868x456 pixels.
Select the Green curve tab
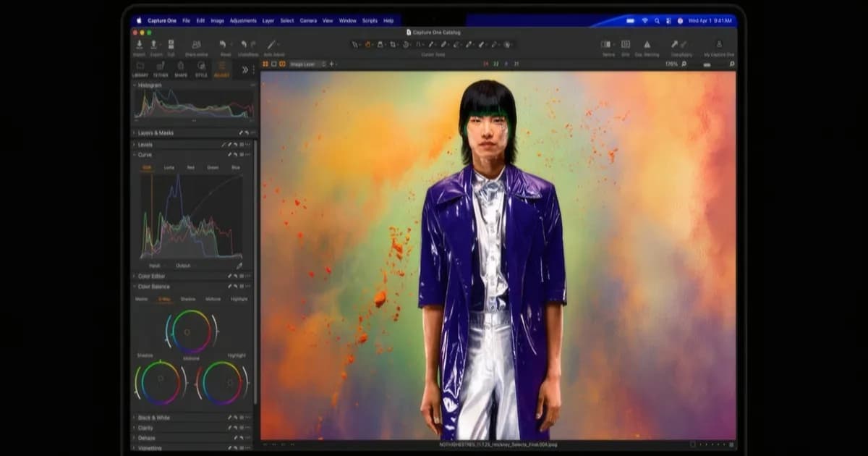point(213,167)
